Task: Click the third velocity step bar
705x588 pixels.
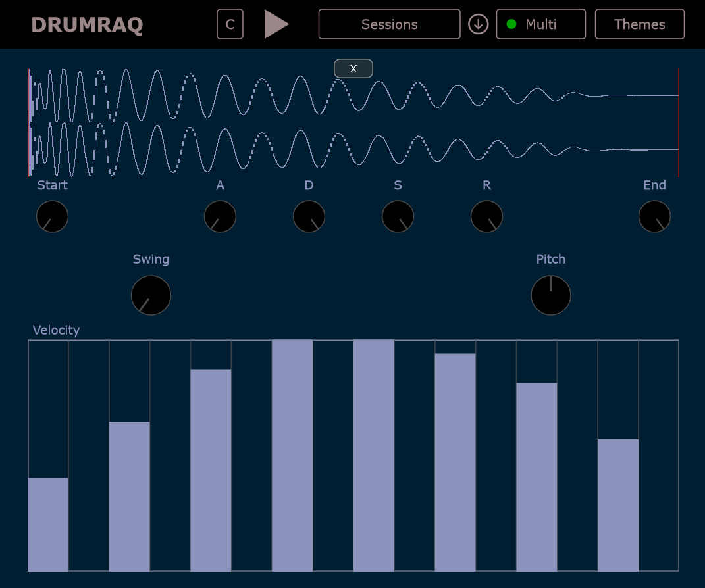Action: (x=130, y=497)
